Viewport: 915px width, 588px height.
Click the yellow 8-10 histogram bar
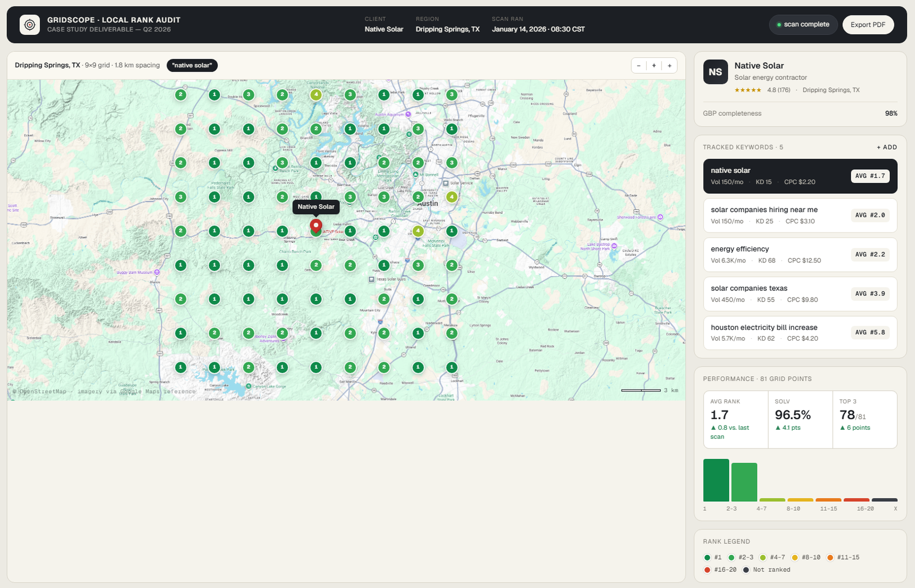(800, 500)
